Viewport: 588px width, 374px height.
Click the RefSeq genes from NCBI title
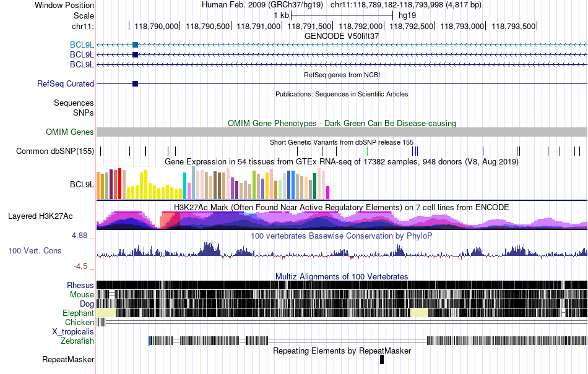point(342,75)
